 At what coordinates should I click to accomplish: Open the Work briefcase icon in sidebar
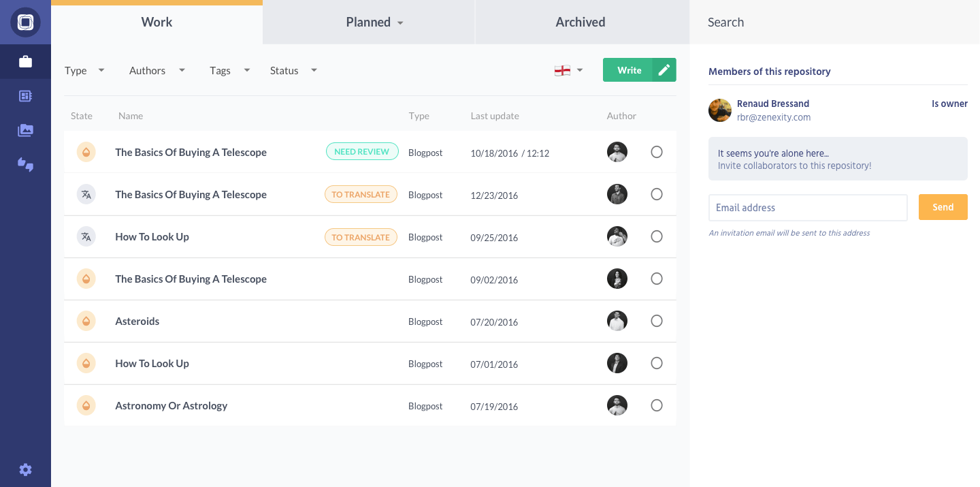(25, 61)
